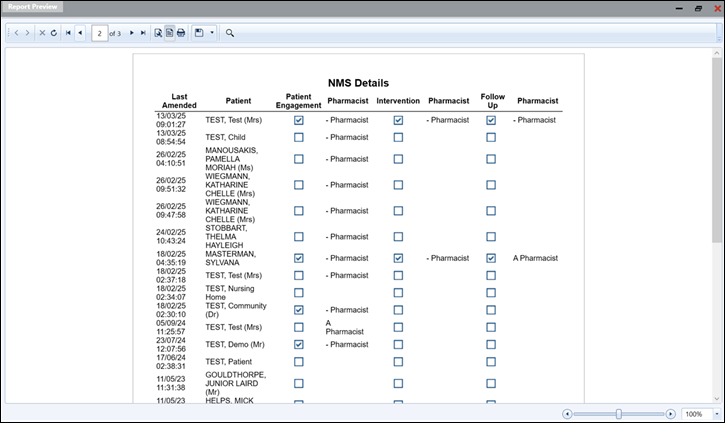Stop report rendering with the X icon
Screen dimensions: 725x423
tap(42, 33)
